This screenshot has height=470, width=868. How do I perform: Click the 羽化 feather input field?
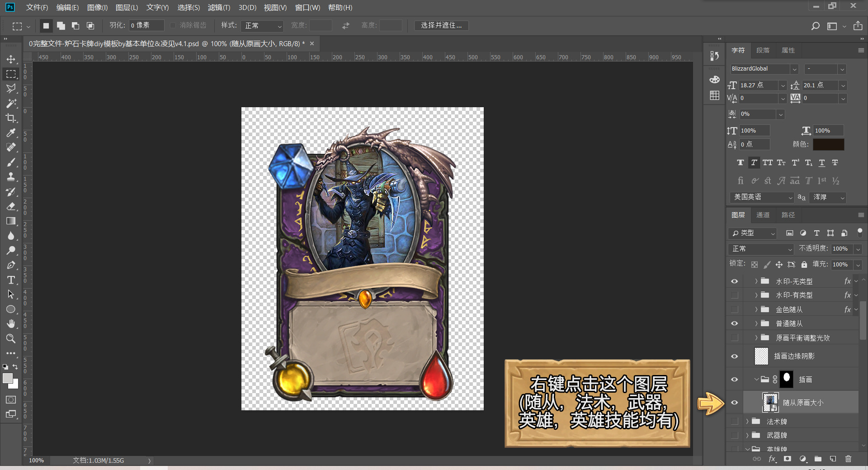coord(146,25)
